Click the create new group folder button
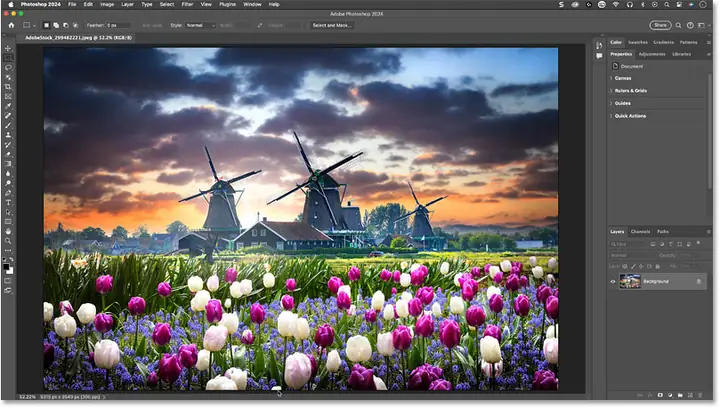720x408 pixels. [x=680, y=395]
